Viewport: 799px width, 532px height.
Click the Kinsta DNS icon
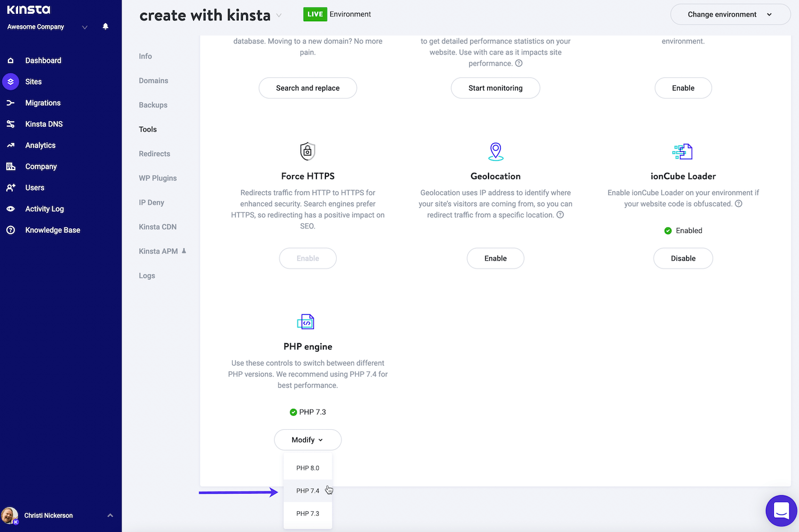[x=11, y=124]
